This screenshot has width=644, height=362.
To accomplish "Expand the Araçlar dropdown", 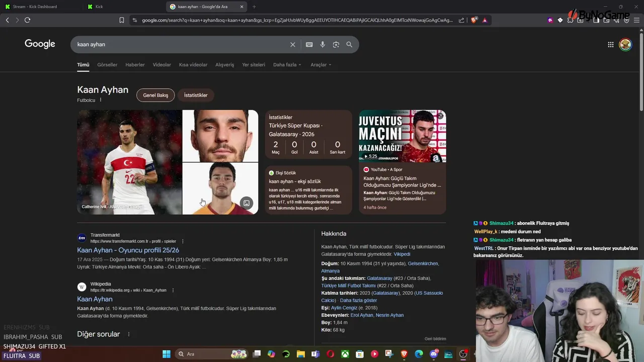I will pyautogui.click(x=321, y=65).
